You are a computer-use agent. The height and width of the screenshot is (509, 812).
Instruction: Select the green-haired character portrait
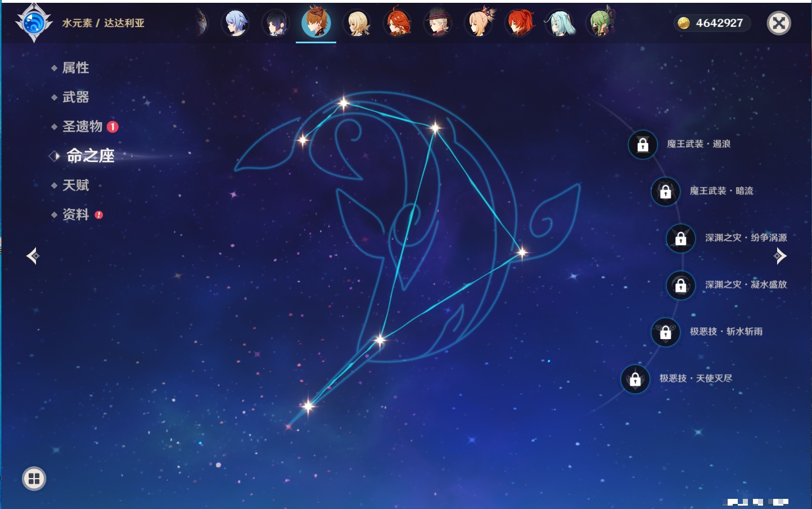tap(601, 23)
